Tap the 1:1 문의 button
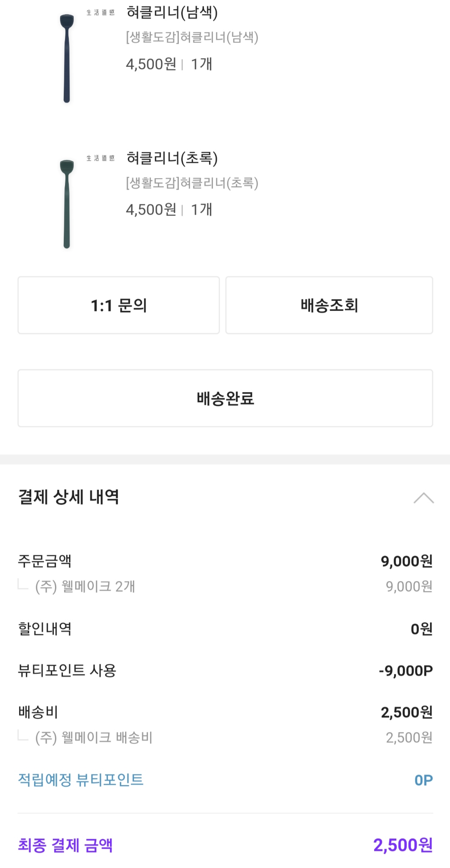 point(119,305)
